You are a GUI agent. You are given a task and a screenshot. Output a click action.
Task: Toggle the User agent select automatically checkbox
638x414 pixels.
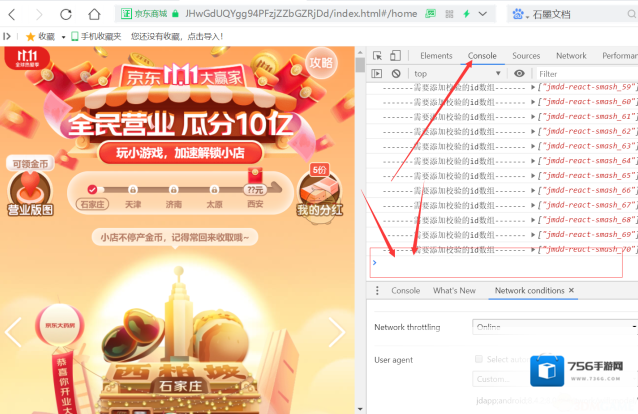pos(479,359)
